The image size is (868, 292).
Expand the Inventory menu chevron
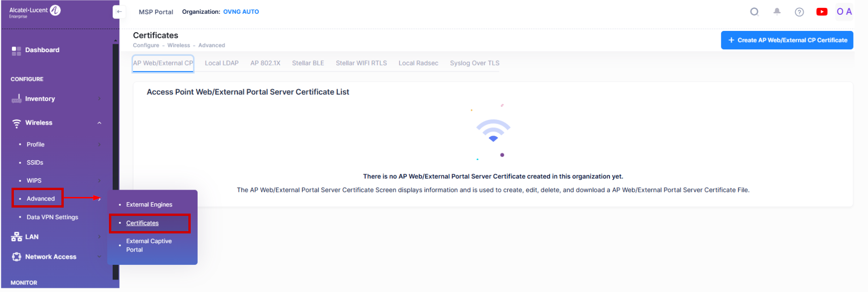pos(99,99)
